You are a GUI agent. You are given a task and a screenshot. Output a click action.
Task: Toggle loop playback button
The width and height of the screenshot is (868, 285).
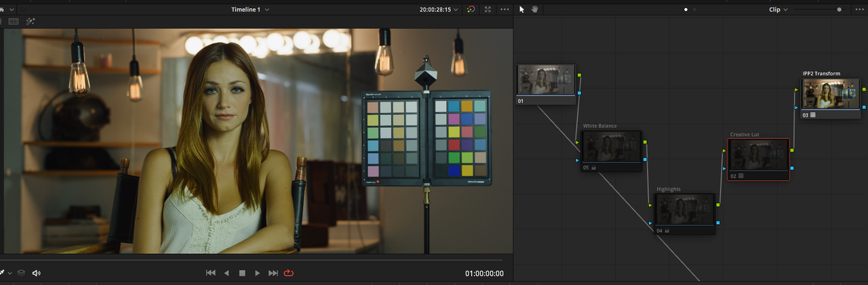[289, 273]
